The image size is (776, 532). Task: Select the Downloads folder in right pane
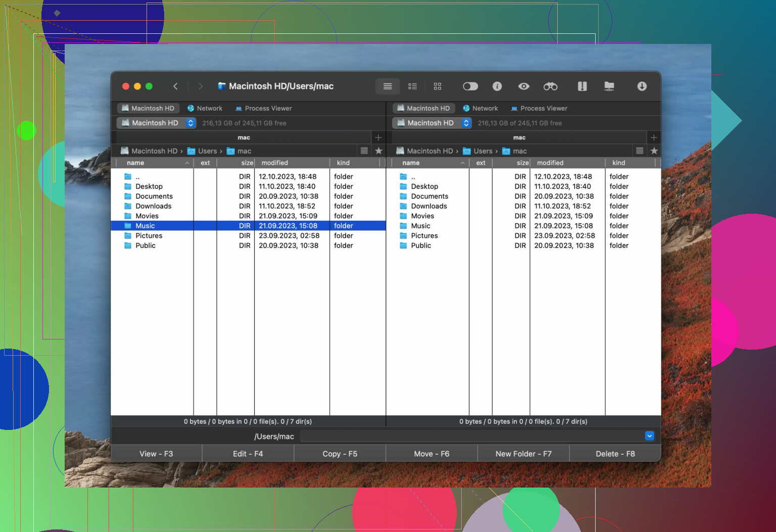click(x=428, y=206)
